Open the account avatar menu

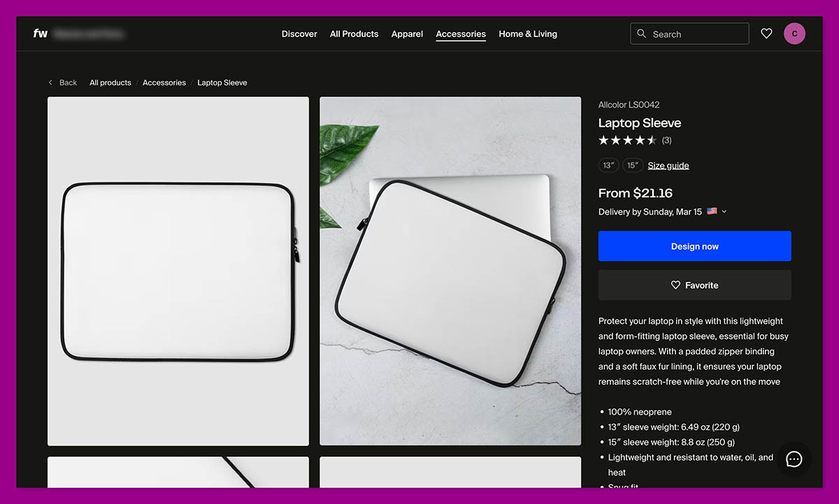(794, 33)
